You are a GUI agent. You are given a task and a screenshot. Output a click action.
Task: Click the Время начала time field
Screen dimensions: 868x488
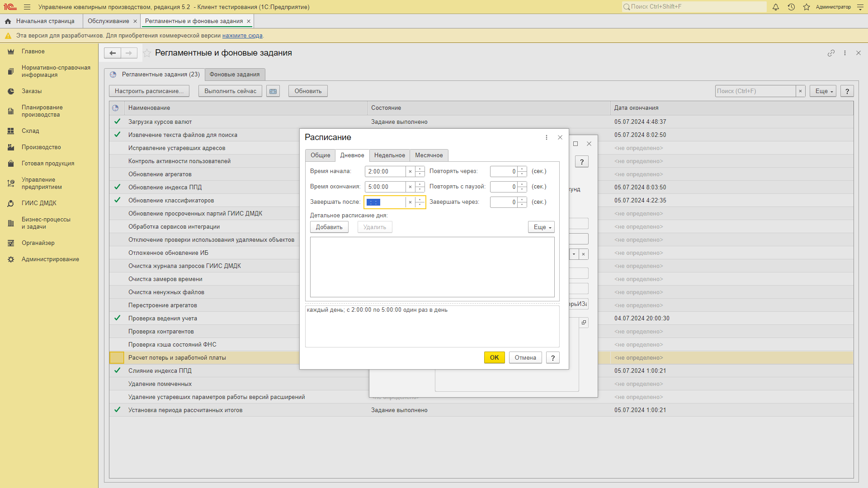point(385,172)
